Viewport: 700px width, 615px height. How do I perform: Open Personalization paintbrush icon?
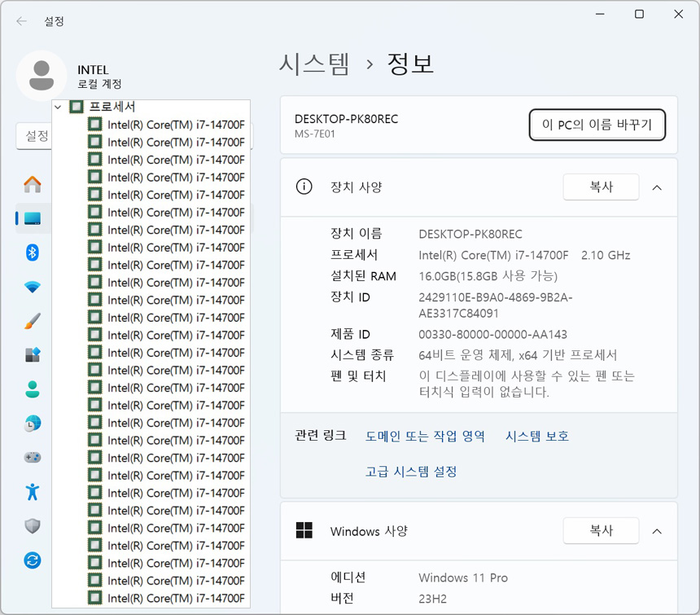coord(33,321)
